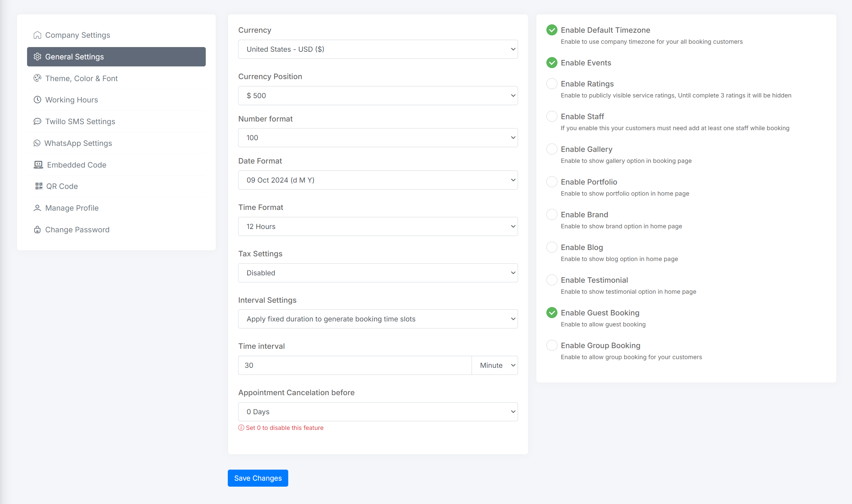Click the Time interval value field
The width and height of the screenshot is (852, 504).
tap(355, 365)
